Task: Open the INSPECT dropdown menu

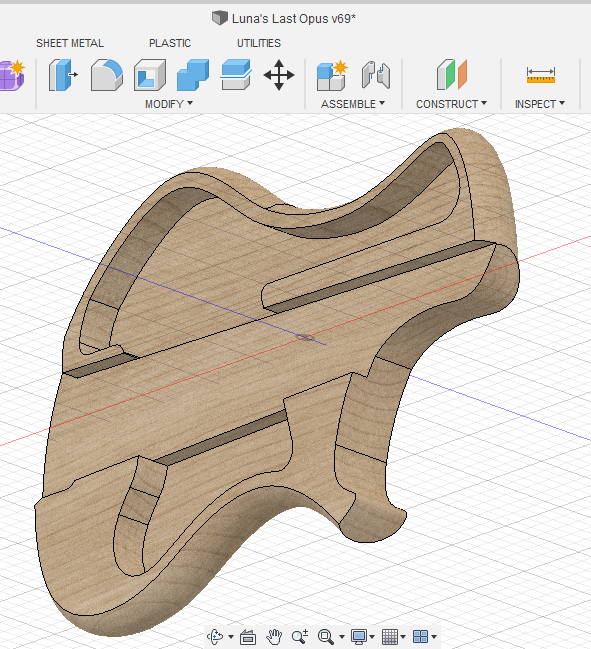Action: [540, 104]
